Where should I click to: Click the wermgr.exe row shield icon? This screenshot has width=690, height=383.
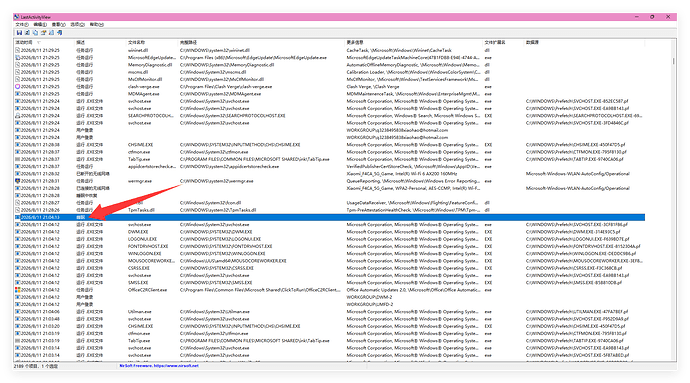point(18,181)
